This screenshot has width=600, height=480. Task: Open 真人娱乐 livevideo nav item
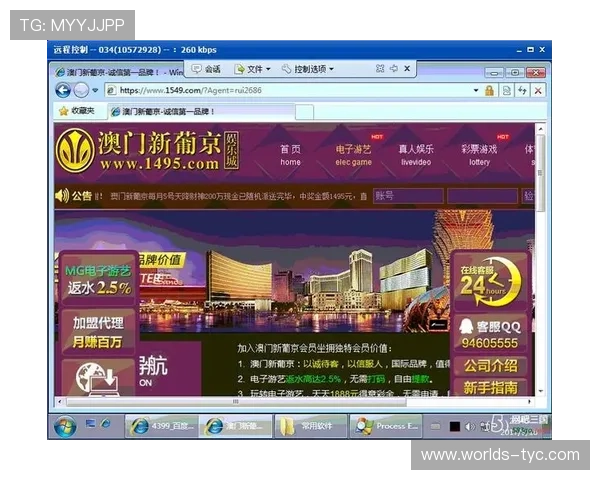click(x=416, y=155)
